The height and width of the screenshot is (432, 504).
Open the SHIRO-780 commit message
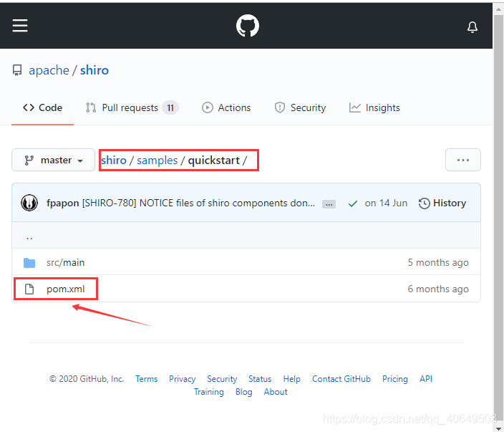[198, 203]
